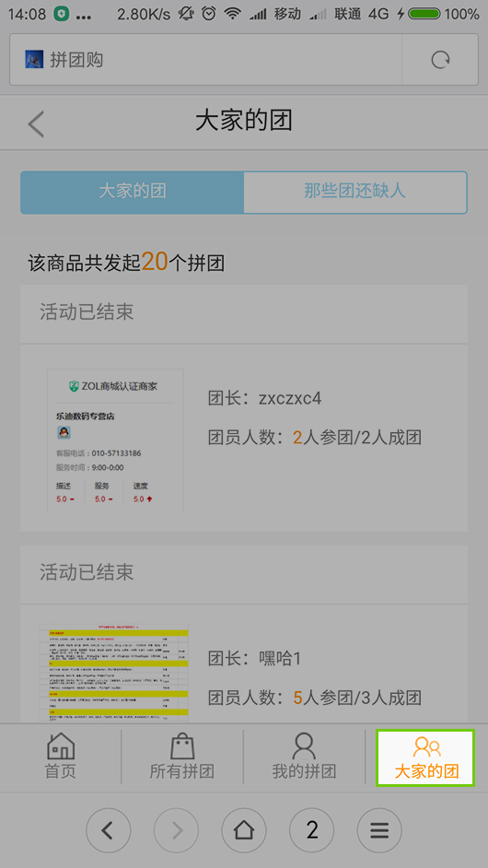
Task: Tap 2人参团/2人成团 member count
Action: 357,438
